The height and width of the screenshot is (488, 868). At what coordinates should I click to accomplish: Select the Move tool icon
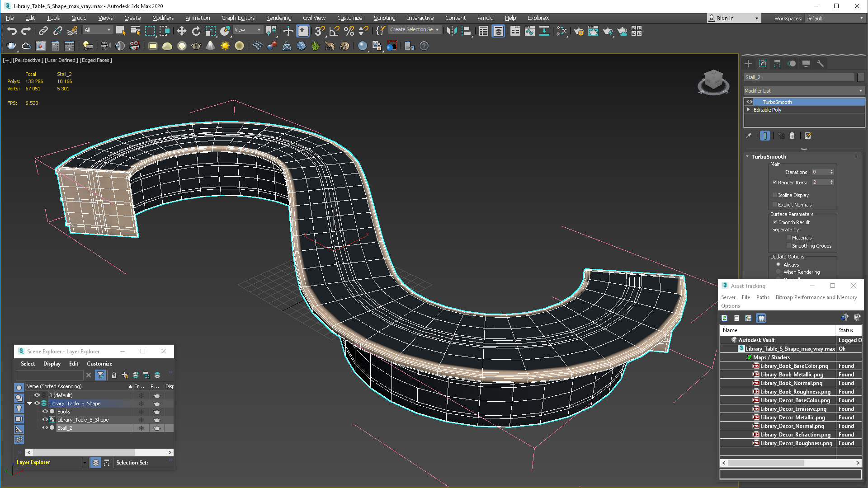(181, 31)
